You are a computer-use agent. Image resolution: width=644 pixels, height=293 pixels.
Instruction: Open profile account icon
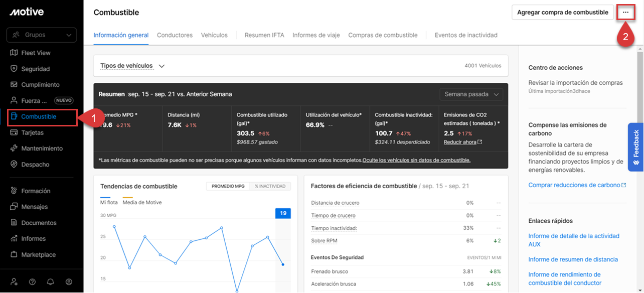point(69,282)
